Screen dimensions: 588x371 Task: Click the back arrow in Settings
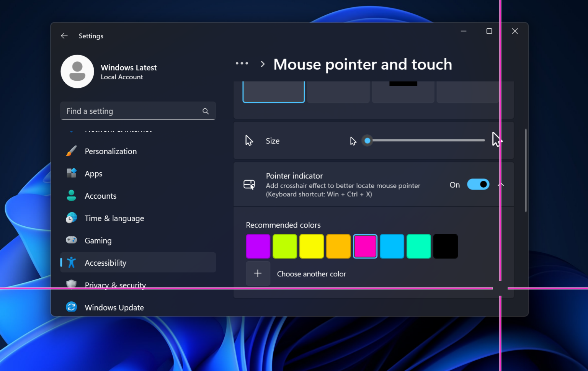pyautogui.click(x=64, y=36)
